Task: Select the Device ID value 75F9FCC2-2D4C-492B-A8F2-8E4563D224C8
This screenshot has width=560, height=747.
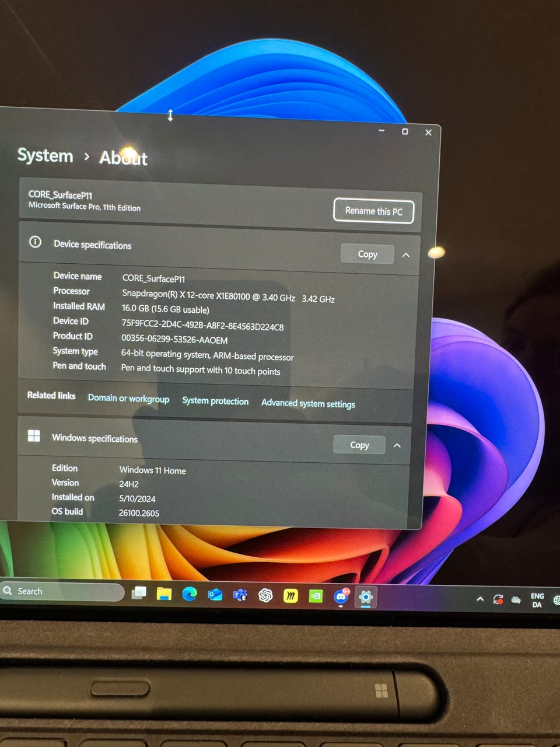Action: [x=202, y=325]
